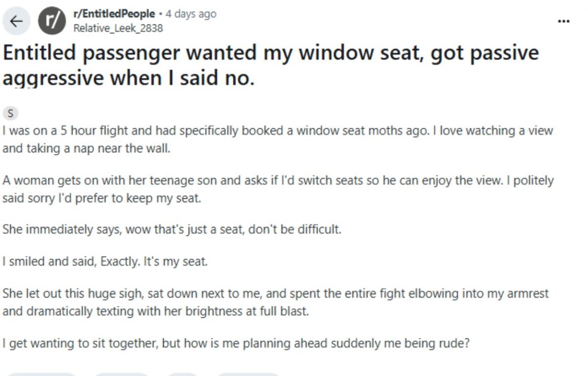Screen dimensions: 588x376
Task: Click the third small partially visible award pill
Action: tap(182, 374)
